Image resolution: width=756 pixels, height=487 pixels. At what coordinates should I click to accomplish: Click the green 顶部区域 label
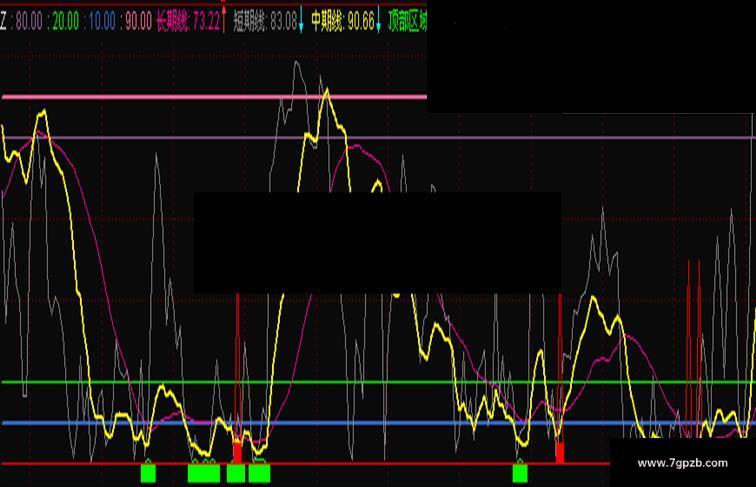pyautogui.click(x=407, y=21)
